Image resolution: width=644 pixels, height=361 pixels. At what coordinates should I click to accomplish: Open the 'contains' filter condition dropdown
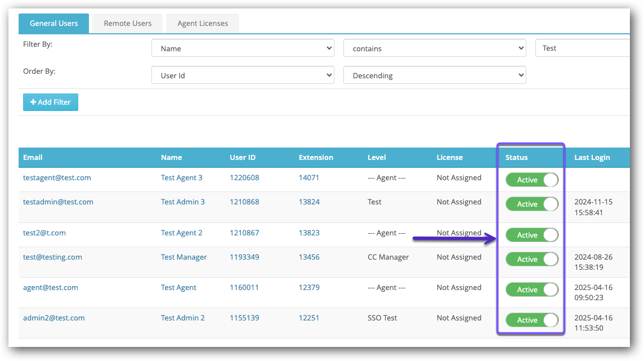coord(435,48)
